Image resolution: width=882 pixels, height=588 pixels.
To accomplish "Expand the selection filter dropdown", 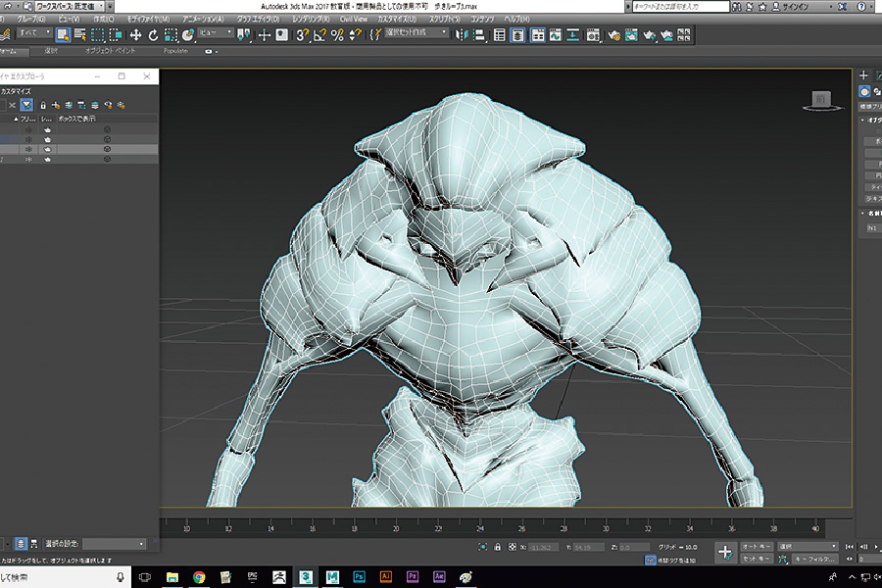I will (33, 34).
